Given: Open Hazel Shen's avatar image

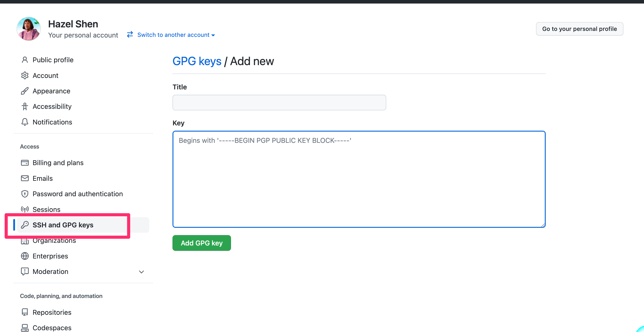Looking at the screenshot, I should pyautogui.click(x=29, y=29).
